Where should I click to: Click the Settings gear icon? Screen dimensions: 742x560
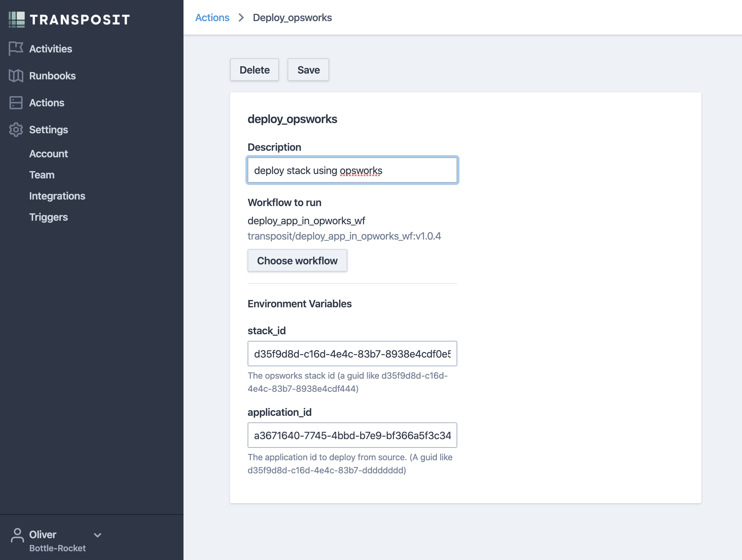tap(16, 130)
